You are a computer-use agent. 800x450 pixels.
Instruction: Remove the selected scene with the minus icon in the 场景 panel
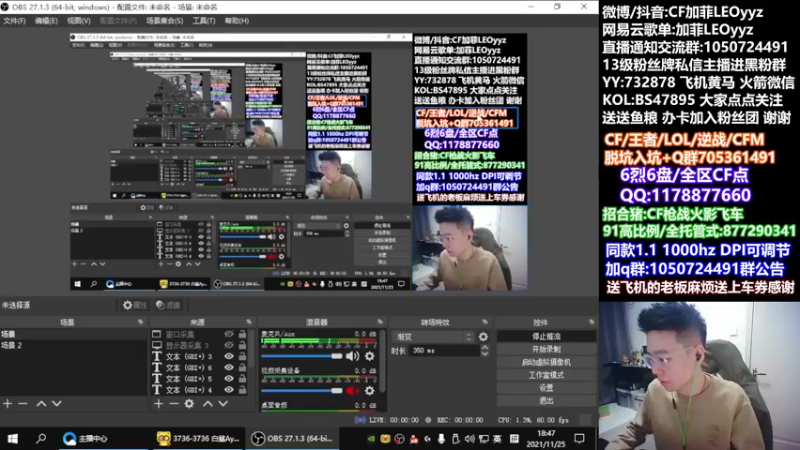[x=22, y=404]
